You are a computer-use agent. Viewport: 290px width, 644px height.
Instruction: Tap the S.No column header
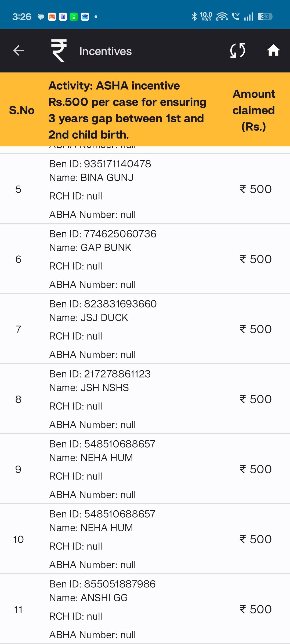[22, 110]
